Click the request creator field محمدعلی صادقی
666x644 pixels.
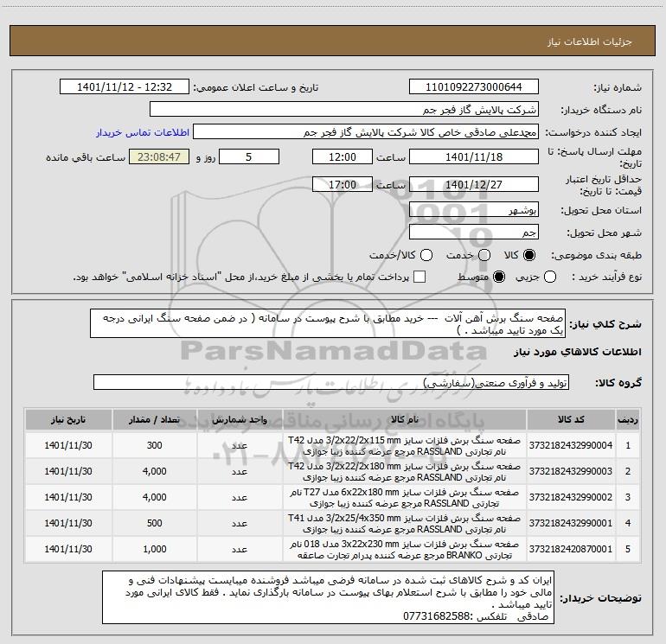click(x=366, y=132)
